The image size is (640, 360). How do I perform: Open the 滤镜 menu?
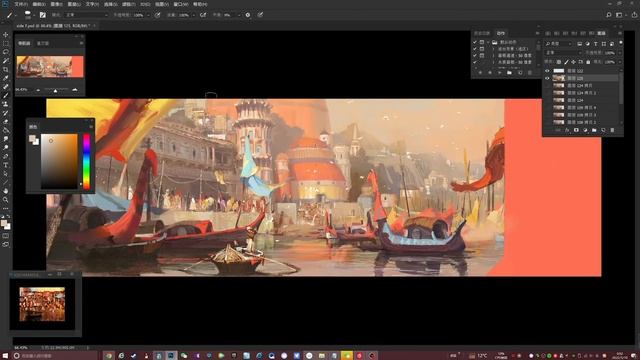point(128,4)
